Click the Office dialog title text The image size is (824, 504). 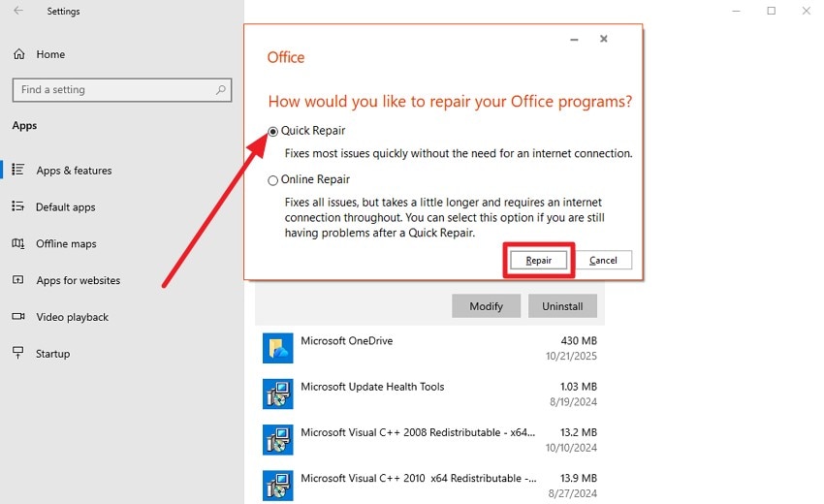pos(286,57)
